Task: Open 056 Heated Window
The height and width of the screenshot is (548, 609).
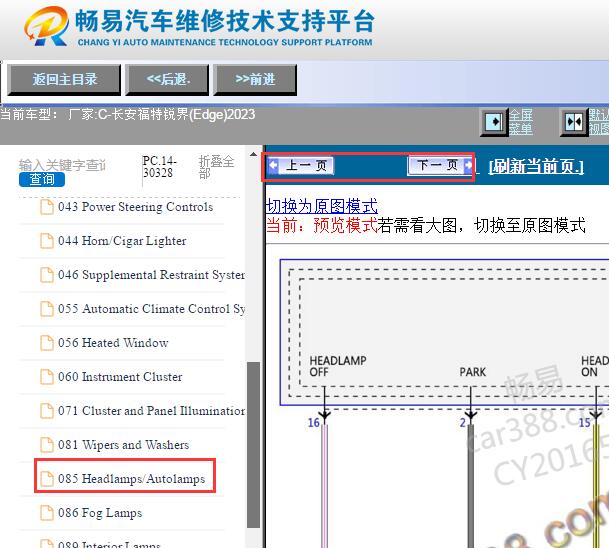Action: coord(113,343)
